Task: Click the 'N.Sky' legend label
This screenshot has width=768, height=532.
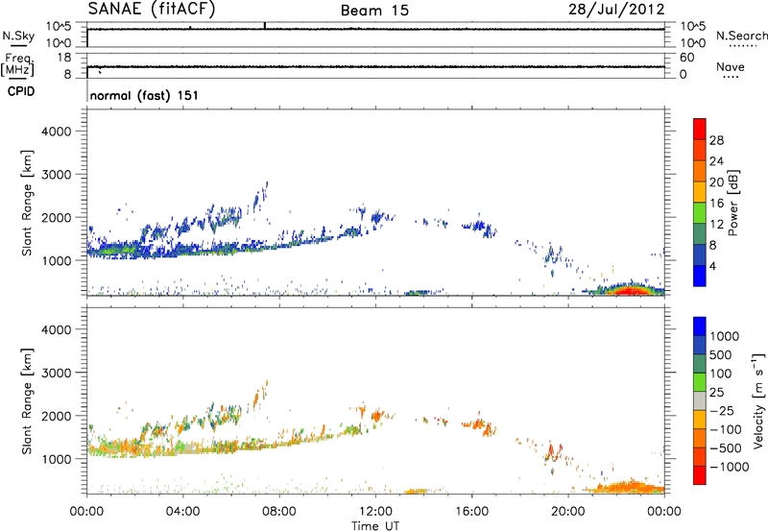Action: pos(18,36)
